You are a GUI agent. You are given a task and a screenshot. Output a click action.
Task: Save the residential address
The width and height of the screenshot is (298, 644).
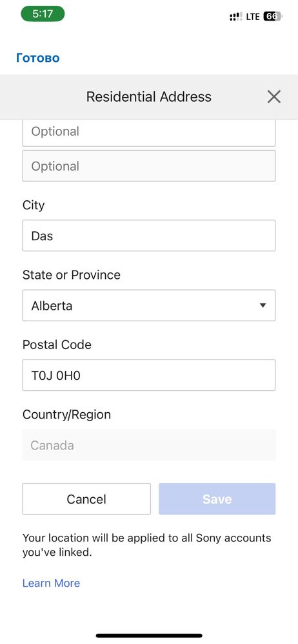click(217, 499)
